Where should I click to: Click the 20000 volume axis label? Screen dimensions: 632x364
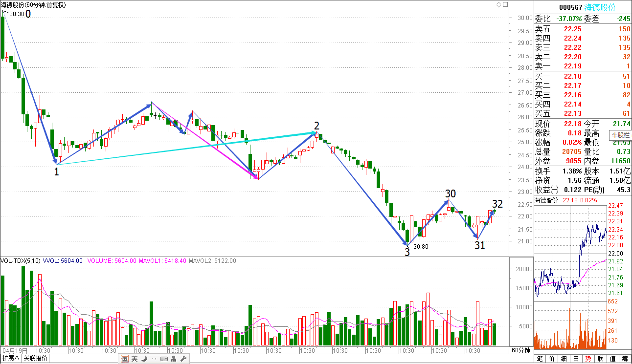[x=524, y=269]
